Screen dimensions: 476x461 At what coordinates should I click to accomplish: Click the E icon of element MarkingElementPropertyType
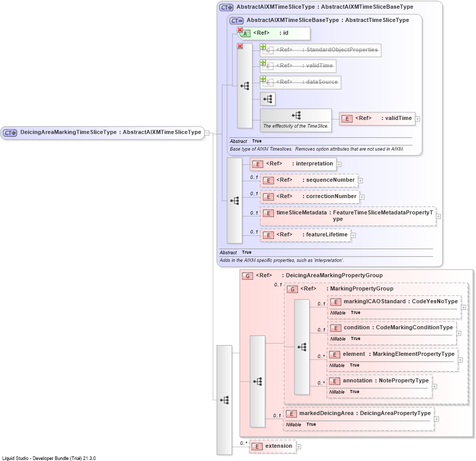click(335, 355)
